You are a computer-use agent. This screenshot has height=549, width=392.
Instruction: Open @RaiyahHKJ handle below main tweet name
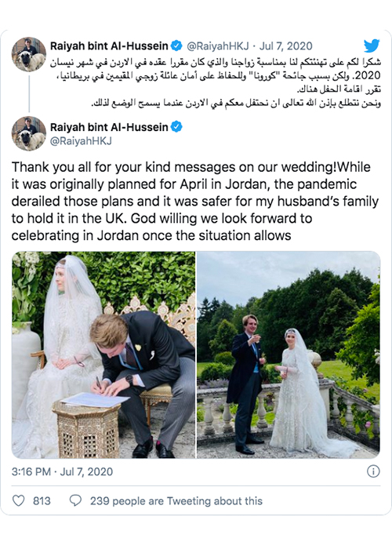81,140
